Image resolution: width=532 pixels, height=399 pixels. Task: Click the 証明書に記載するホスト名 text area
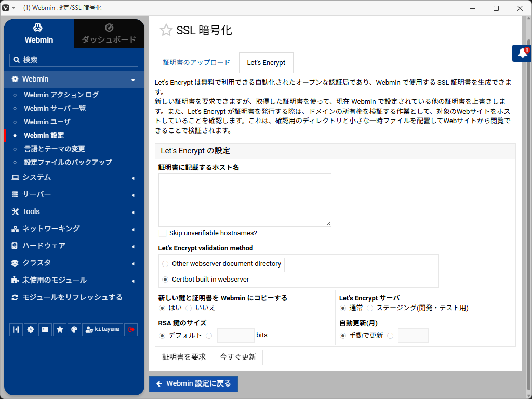click(245, 199)
